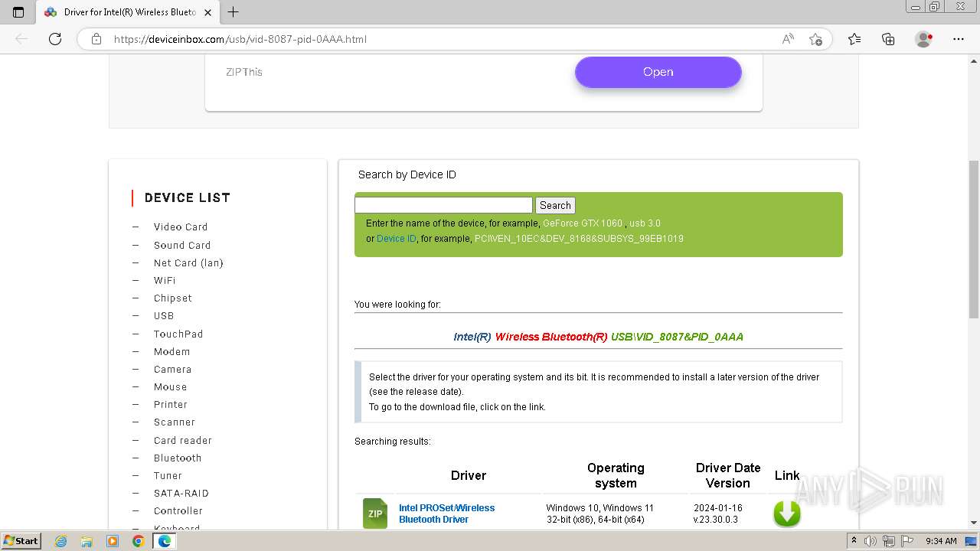Open Edge settings and more menu
980x551 pixels.
[959, 39]
